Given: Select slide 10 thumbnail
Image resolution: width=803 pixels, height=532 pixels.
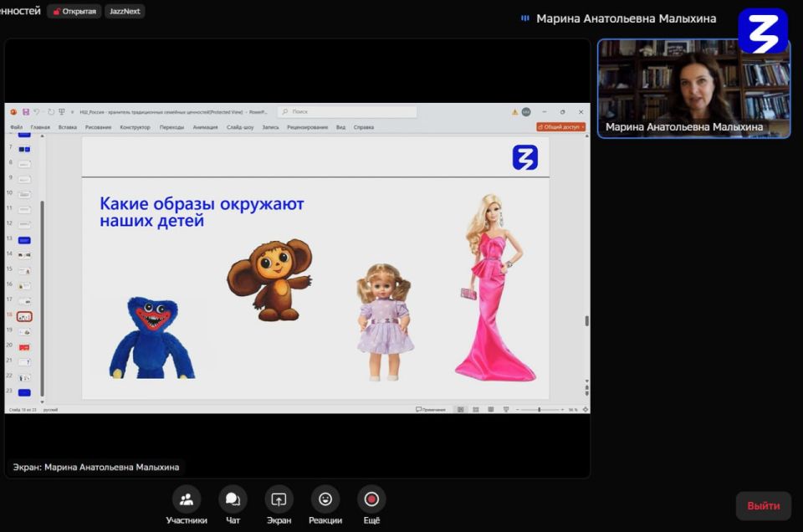Looking at the screenshot, I should click(x=24, y=195).
